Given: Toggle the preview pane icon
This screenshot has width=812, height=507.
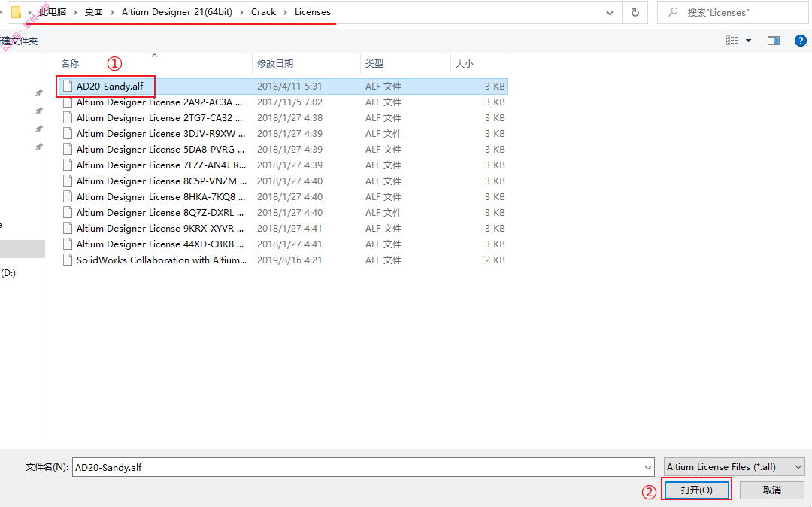Looking at the screenshot, I should (x=773, y=41).
